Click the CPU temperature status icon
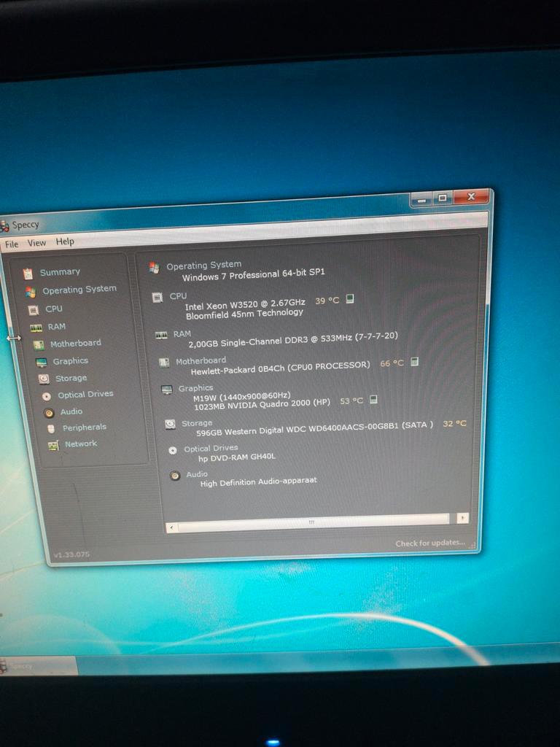Screen dimensions: 560x747 [350, 299]
